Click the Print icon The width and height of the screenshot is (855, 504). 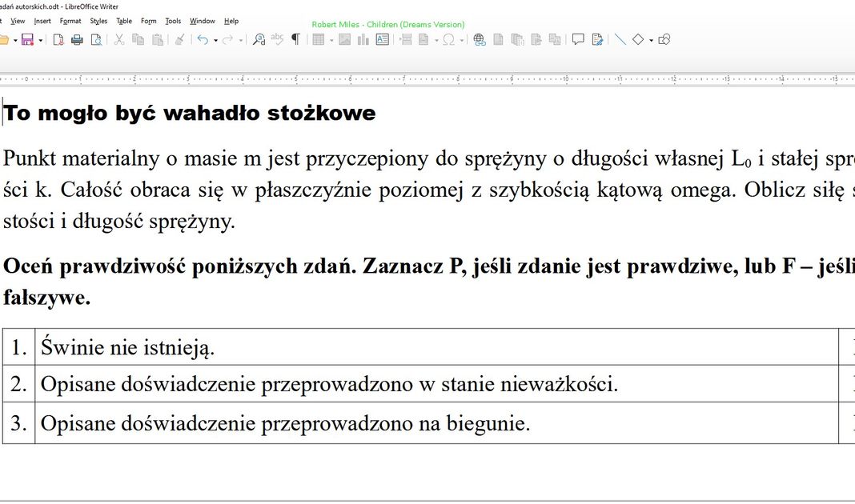(77, 39)
